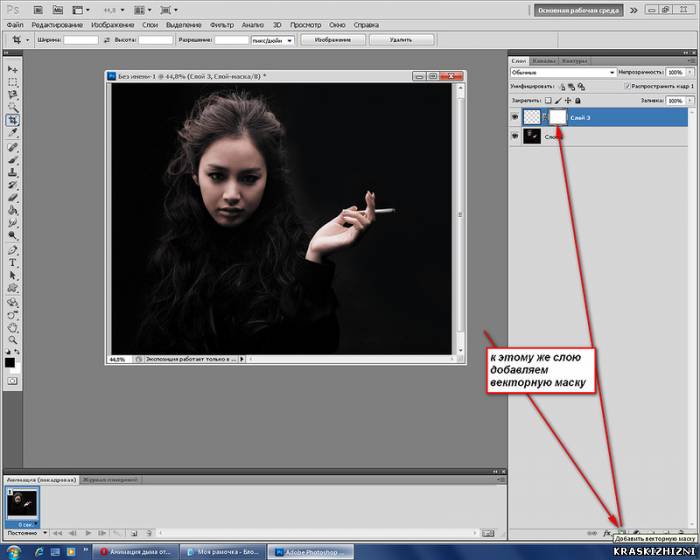Open the Редактирование menu
This screenshot has width=700, height=560.
[57, 25]
